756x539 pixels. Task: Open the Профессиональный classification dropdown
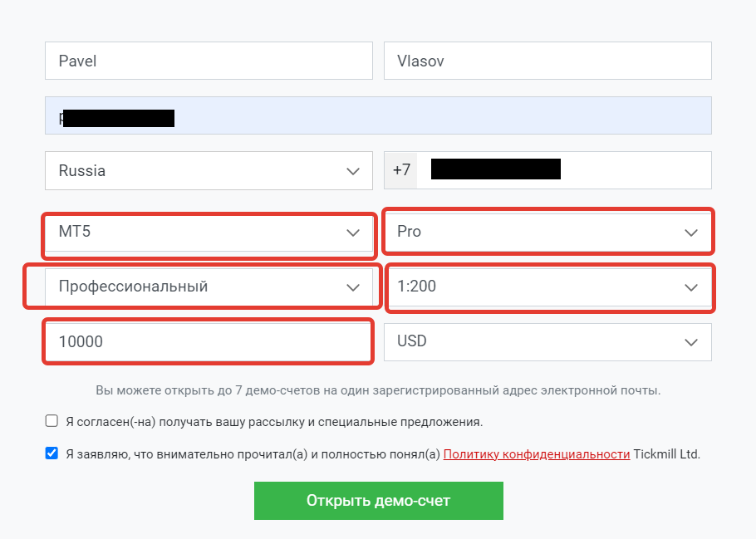(209, 287)
